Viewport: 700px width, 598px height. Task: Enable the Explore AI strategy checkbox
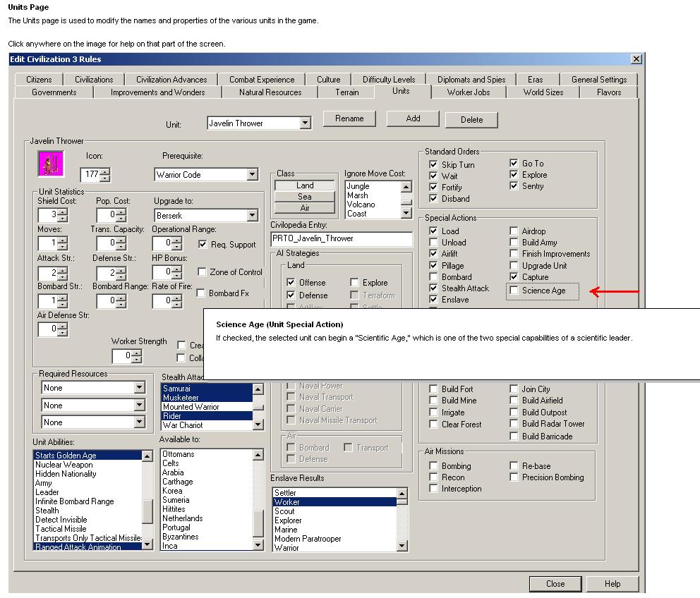coord(354,283)
